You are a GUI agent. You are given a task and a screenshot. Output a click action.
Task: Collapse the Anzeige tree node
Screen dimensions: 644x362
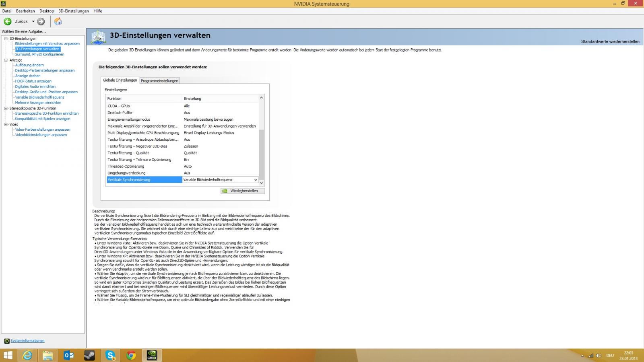click(6, 60)
